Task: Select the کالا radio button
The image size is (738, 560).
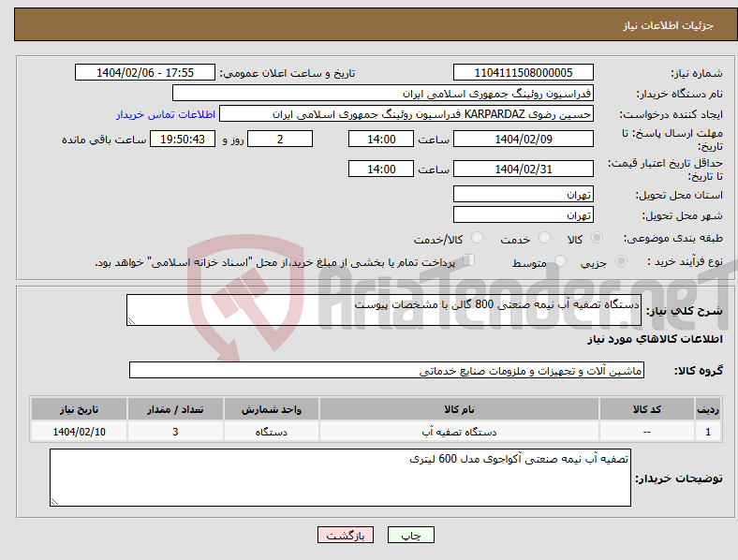Action: coord(597,238)
